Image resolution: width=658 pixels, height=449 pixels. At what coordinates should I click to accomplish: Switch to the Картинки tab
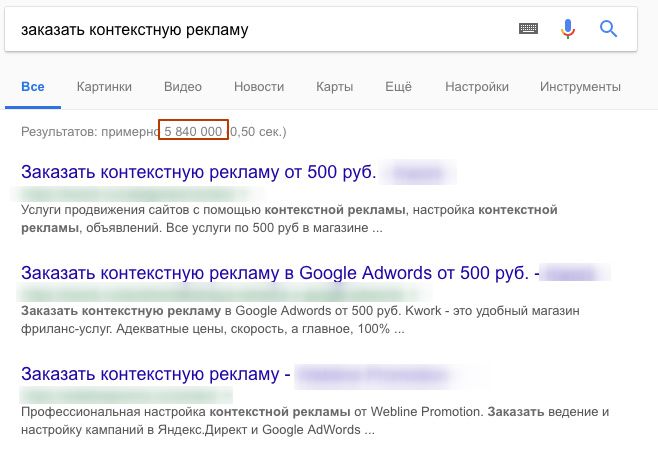click(104, 87)
